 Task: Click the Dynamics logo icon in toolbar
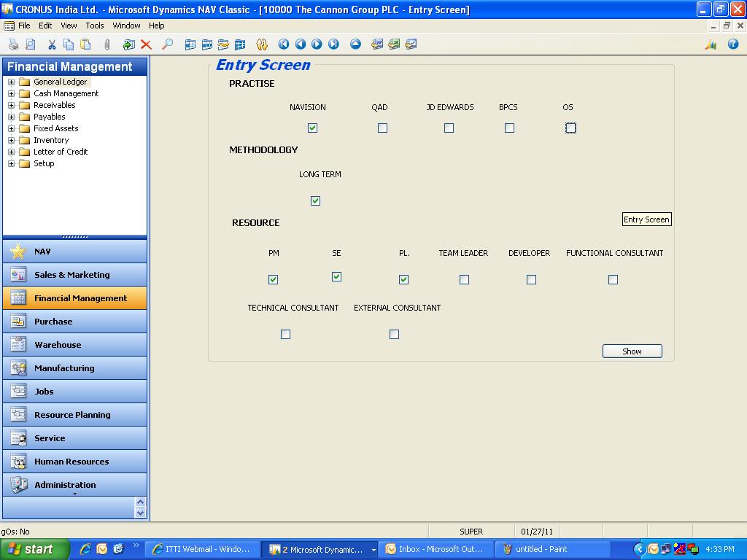pos(711,44)
